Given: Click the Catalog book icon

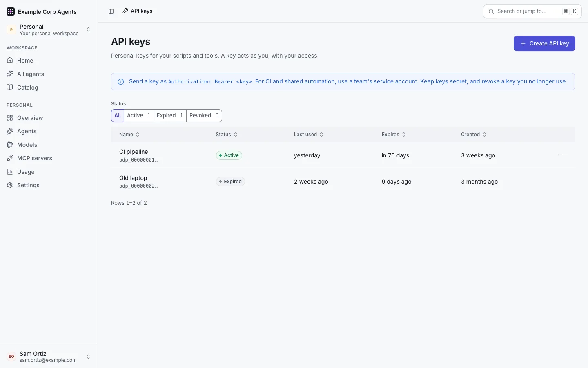Looking at the screenshot, I should [10, 88].
